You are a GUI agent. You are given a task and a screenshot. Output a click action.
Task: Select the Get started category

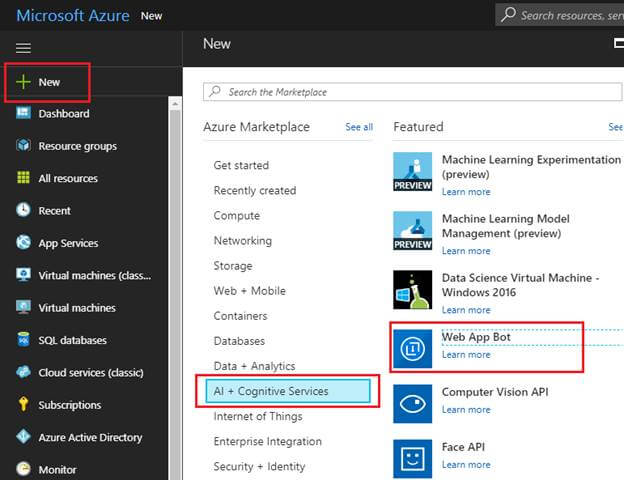point(241,165)
